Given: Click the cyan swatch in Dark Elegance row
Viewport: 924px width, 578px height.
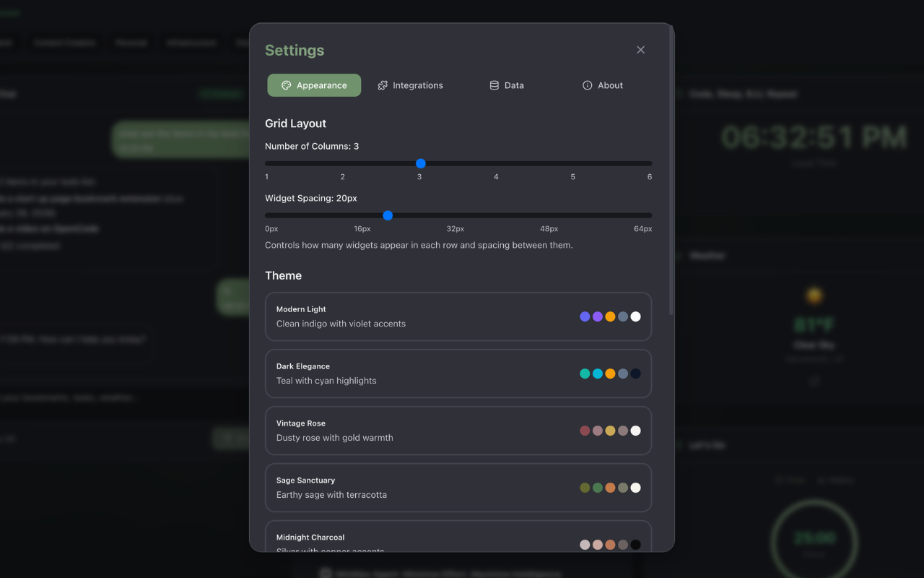Looking at the screenshot, I should pyautogui.click(x=598, y=374).
